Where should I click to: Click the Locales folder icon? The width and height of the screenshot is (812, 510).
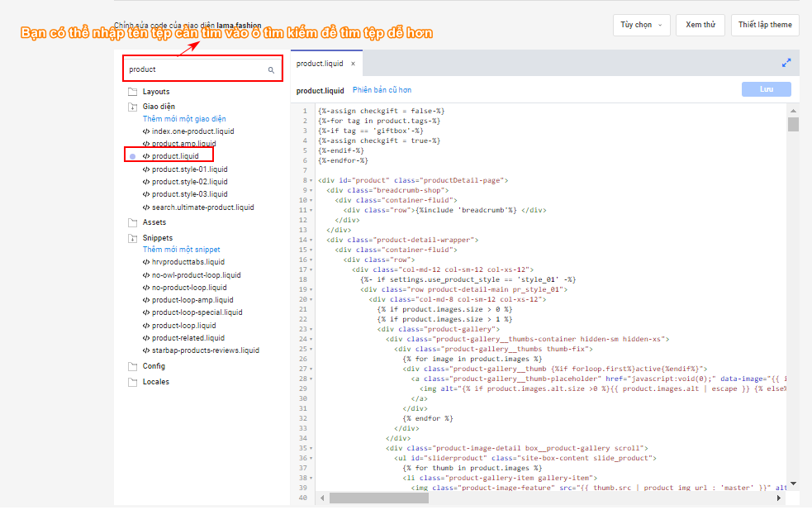[132, 382]
